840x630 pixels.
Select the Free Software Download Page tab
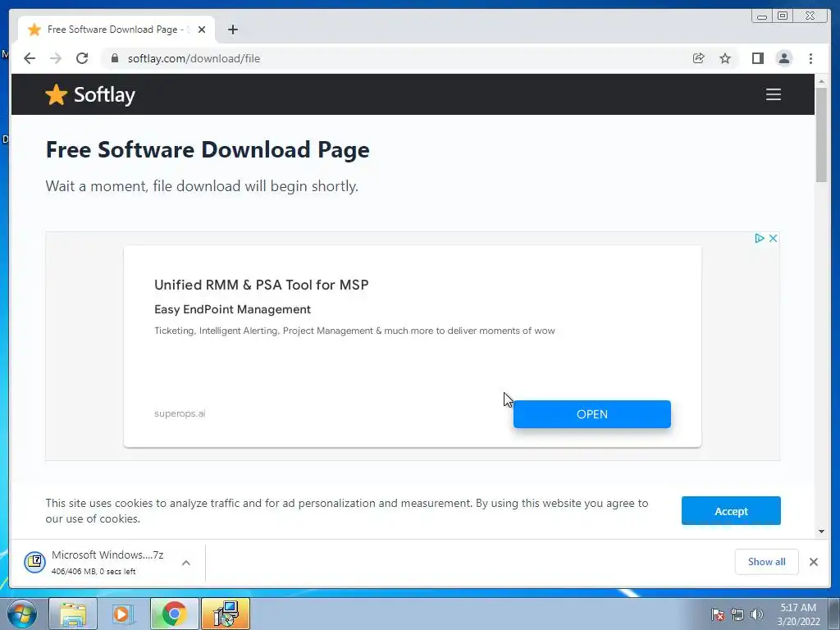point(116,30)
